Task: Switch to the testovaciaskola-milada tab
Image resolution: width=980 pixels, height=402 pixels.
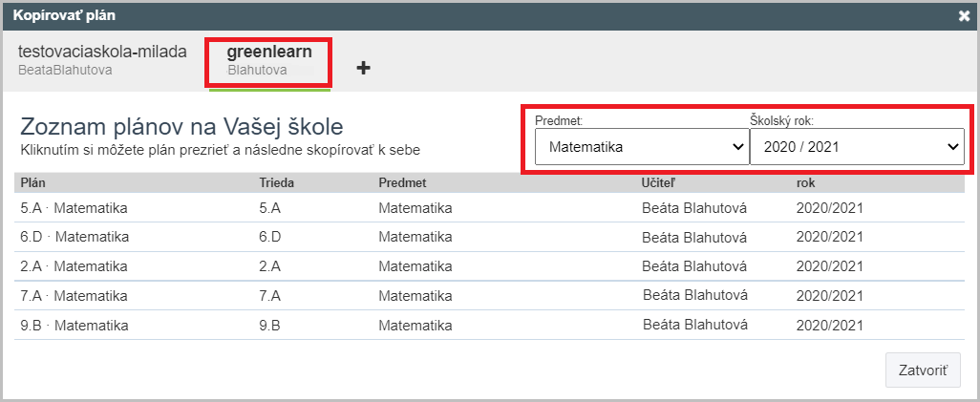Action: click(102, 59)
